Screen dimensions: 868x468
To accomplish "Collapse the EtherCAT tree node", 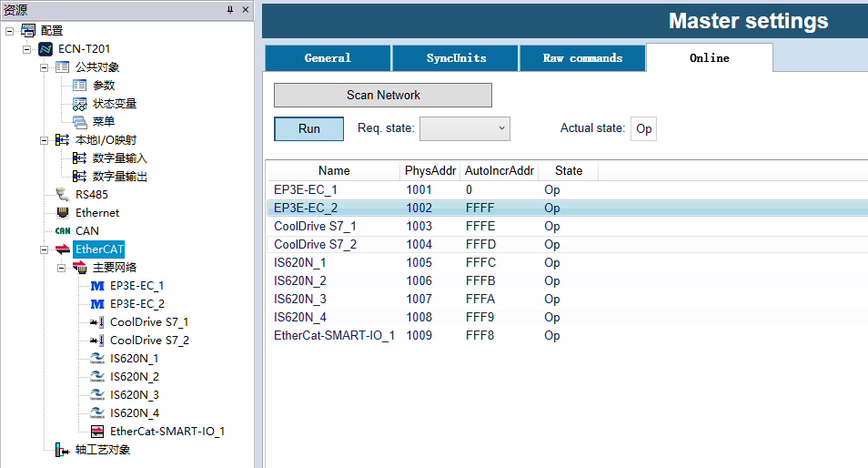I will click(45, 249).
